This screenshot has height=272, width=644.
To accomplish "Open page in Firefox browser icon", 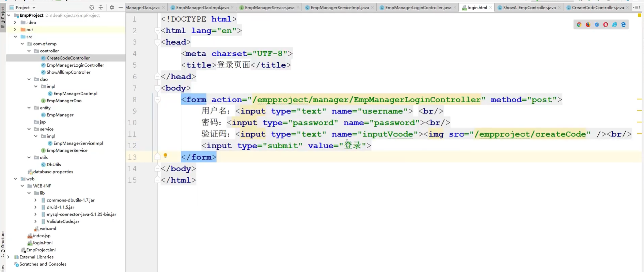I will pos(588,24).
